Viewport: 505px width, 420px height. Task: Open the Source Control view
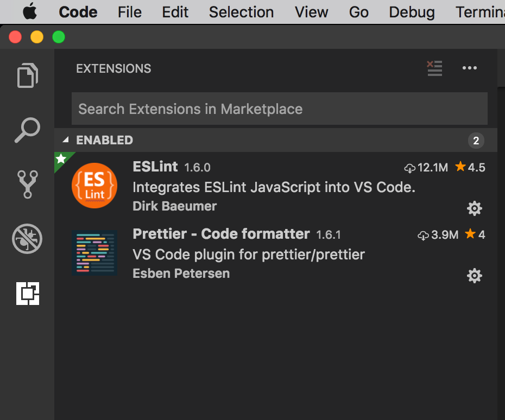pos(27,184)
